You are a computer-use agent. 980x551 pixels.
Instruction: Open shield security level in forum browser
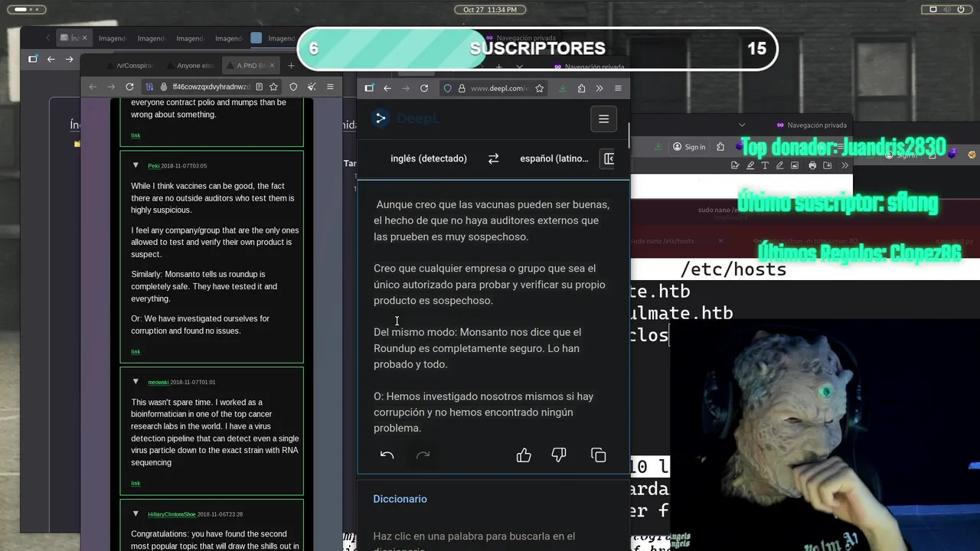[293, 87]
